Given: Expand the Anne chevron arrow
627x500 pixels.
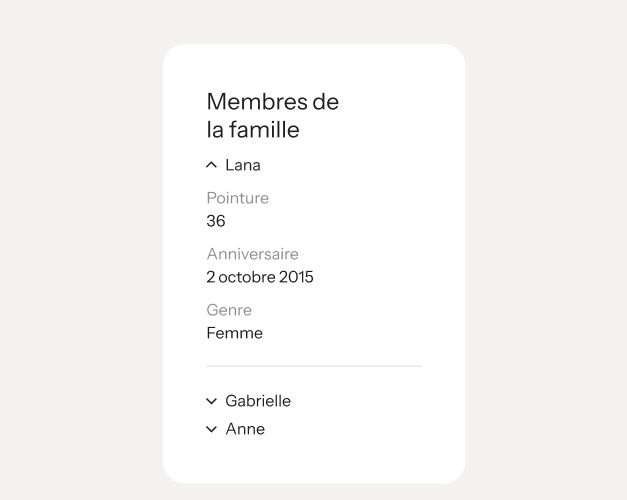Looking at the screenshot, I should pyautogui.click(x=211, y=429).
